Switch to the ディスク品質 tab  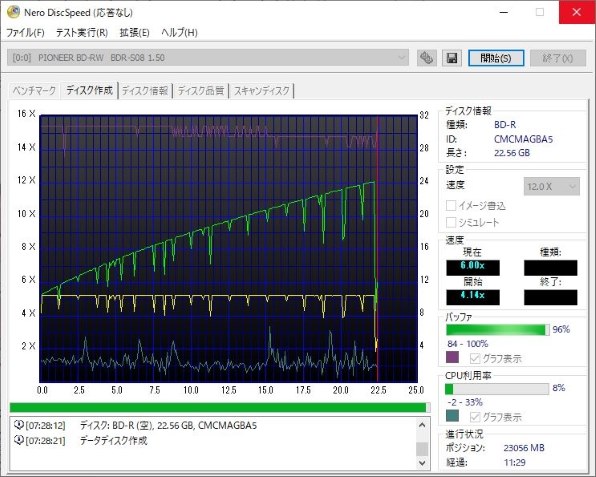pos(201,91)
